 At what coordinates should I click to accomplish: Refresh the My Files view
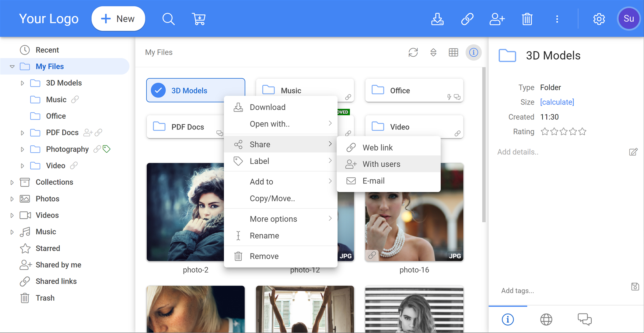[x=413, y=52]
